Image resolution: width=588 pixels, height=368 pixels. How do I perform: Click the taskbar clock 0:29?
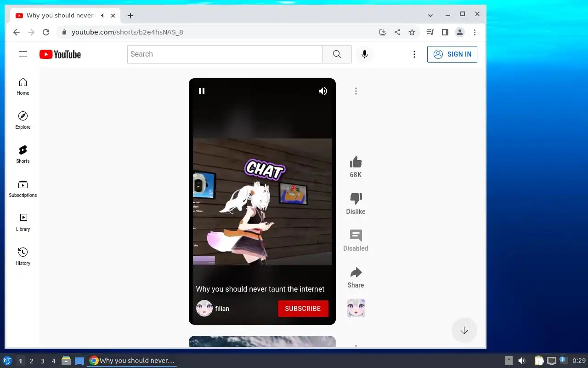click(x=579, y=361)
